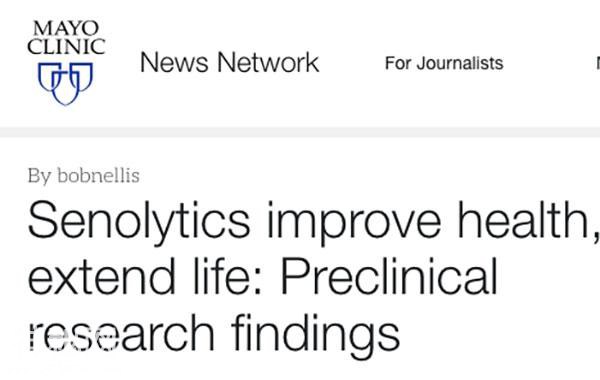Click the cut-off menu item right of For Journalists
The image size is (600, 380).
point(597,63)
